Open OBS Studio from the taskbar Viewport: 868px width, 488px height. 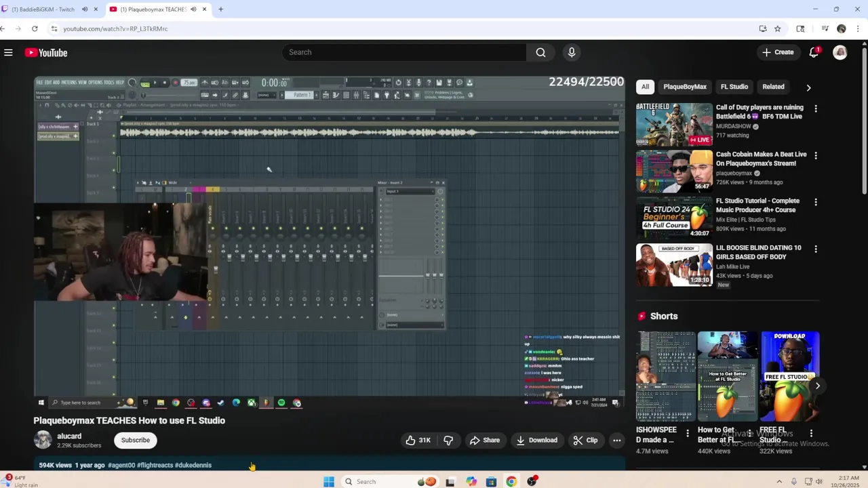click(532, 481)
